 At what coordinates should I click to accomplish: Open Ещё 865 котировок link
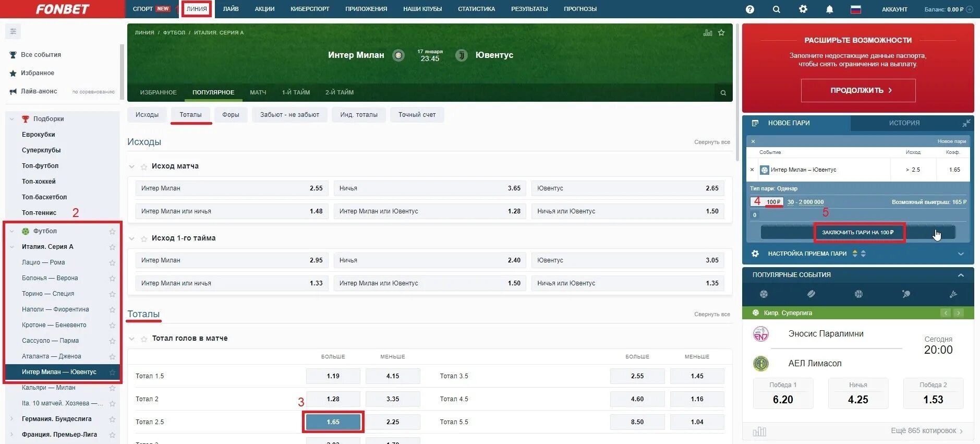[x=927, y=431]
